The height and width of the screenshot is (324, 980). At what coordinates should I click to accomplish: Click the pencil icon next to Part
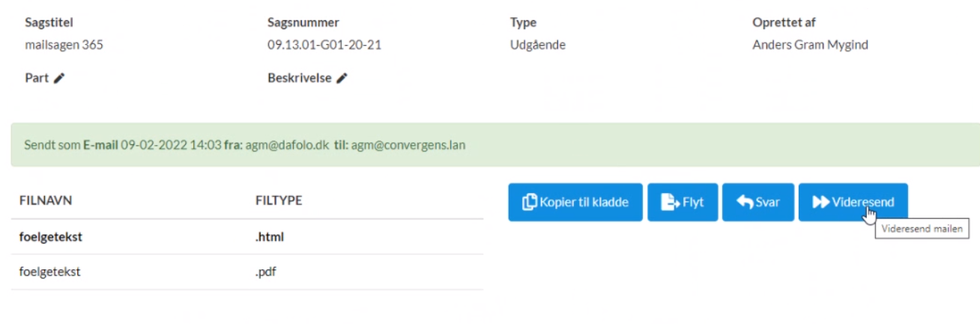click(60, 79)
